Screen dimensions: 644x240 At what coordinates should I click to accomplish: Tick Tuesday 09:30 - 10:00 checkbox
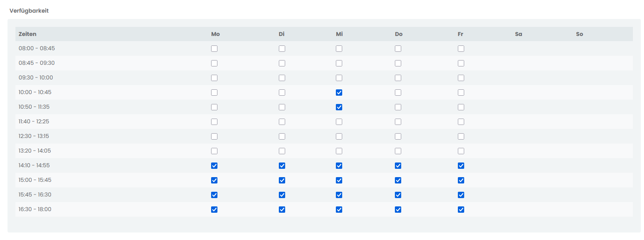(282, 78)
